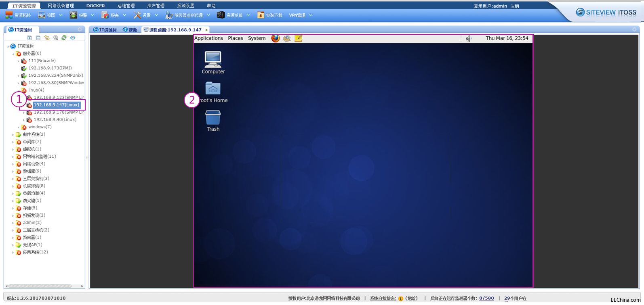Click the clock Thu Mar 16, 23:54 in remote panel
The height and width of the screenshot is (305, 644).
(507, 38)
